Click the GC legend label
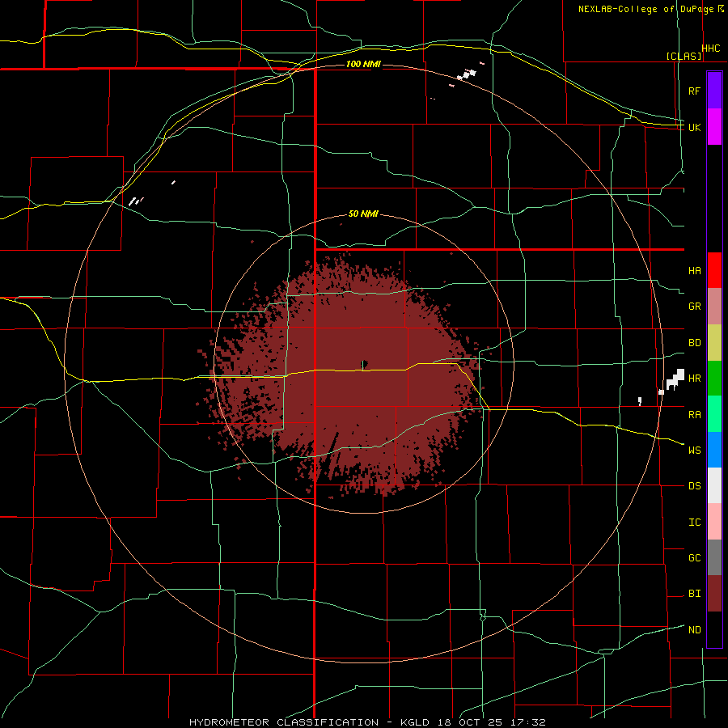Screen dimensions: 728x728 point(694,558)
